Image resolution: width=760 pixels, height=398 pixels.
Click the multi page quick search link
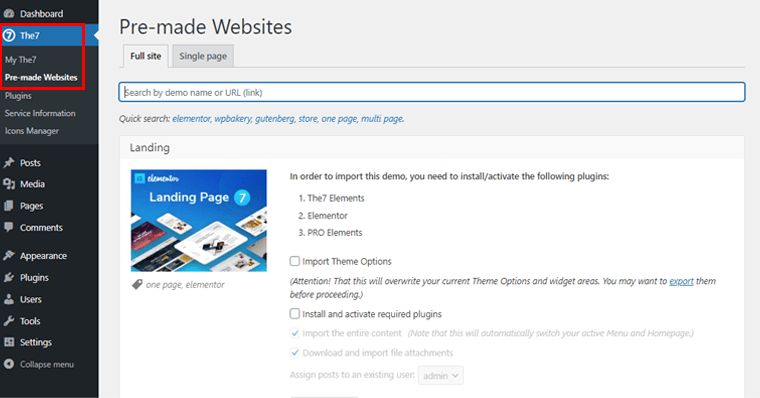tap(381, 119)
